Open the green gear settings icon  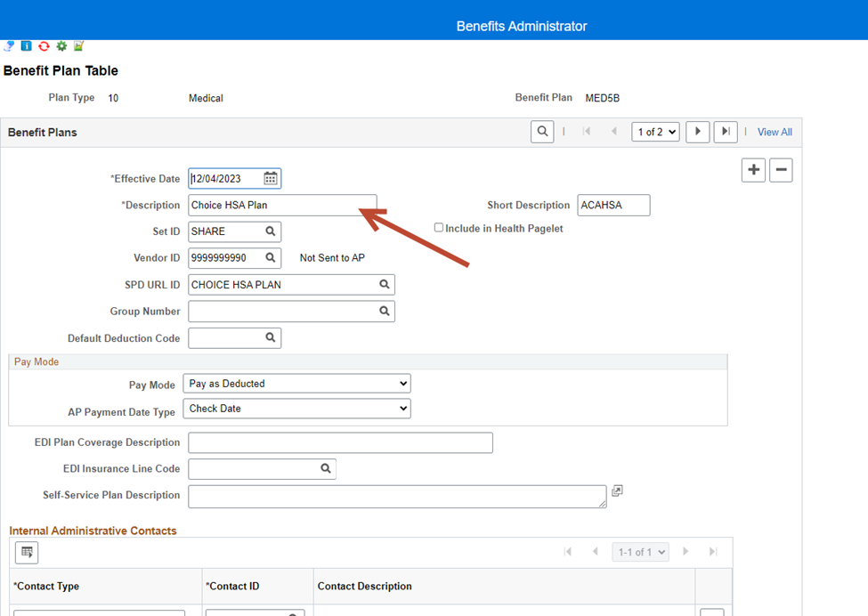coord(61,46)
